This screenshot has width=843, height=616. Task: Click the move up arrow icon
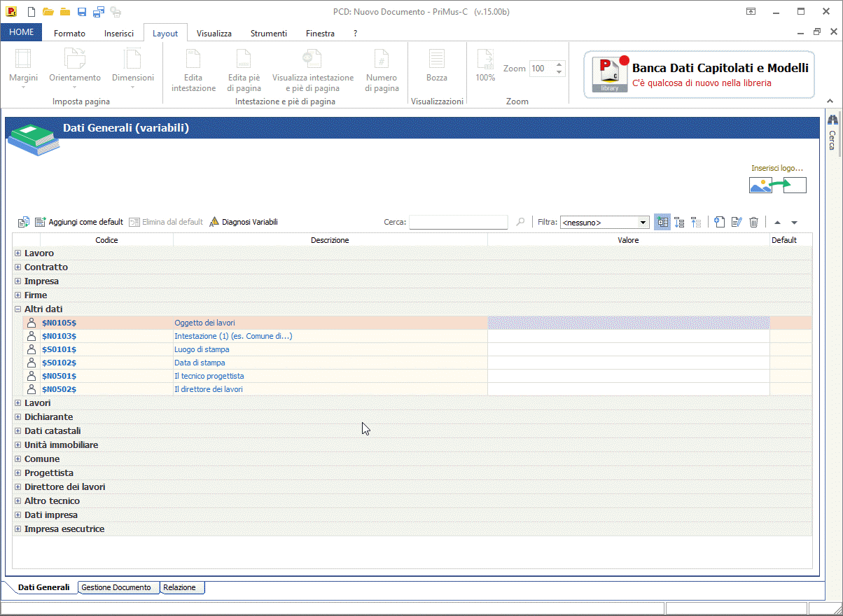click(x=777, y=223)
